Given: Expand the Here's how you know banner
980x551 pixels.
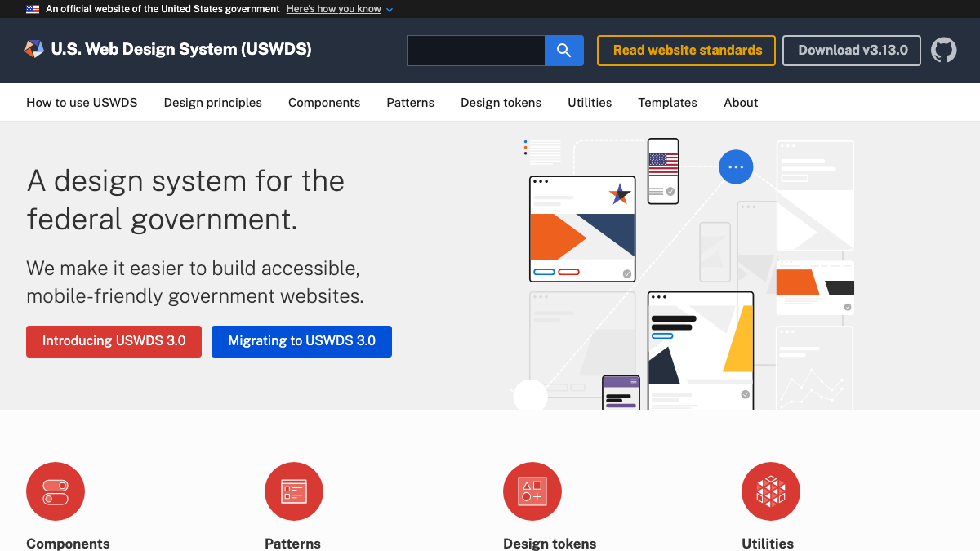Looking at the screenshot, I should pyautogui.click(x=333, y=9).
